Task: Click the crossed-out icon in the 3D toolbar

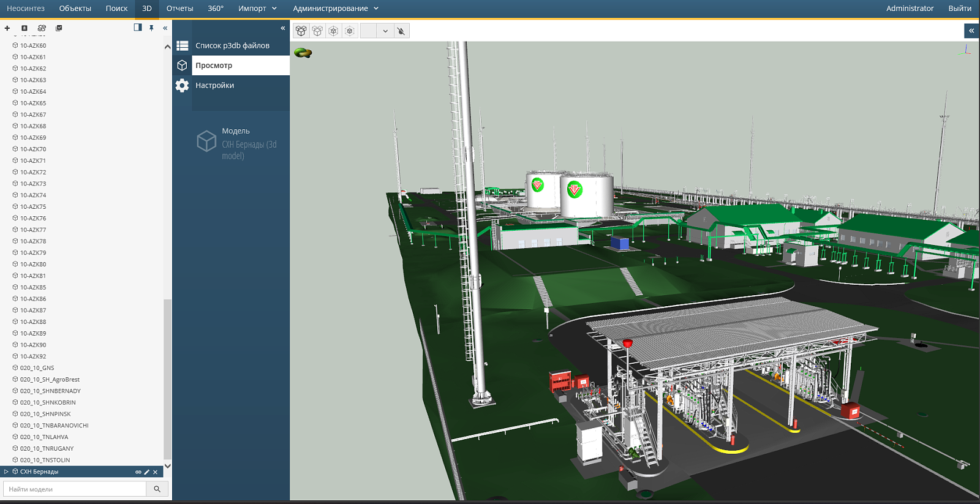Action: (401, 31)
